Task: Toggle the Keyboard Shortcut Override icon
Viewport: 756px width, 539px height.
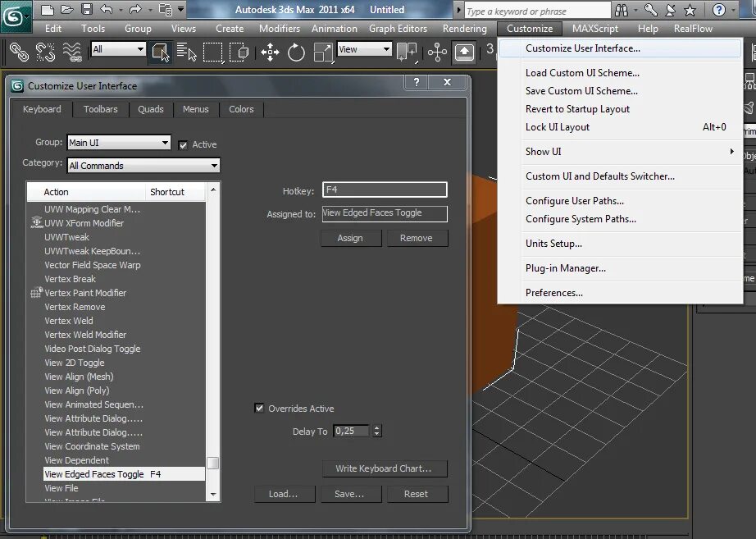Action: click(464, 53)
